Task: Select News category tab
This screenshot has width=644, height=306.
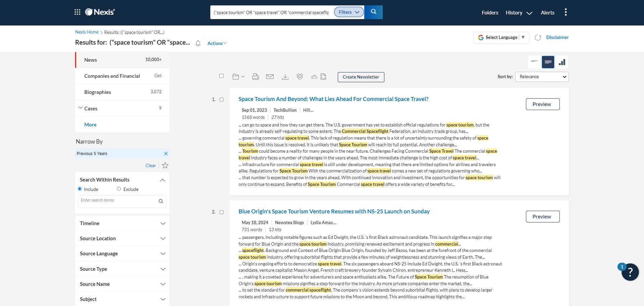Action: tap(122, 60)
